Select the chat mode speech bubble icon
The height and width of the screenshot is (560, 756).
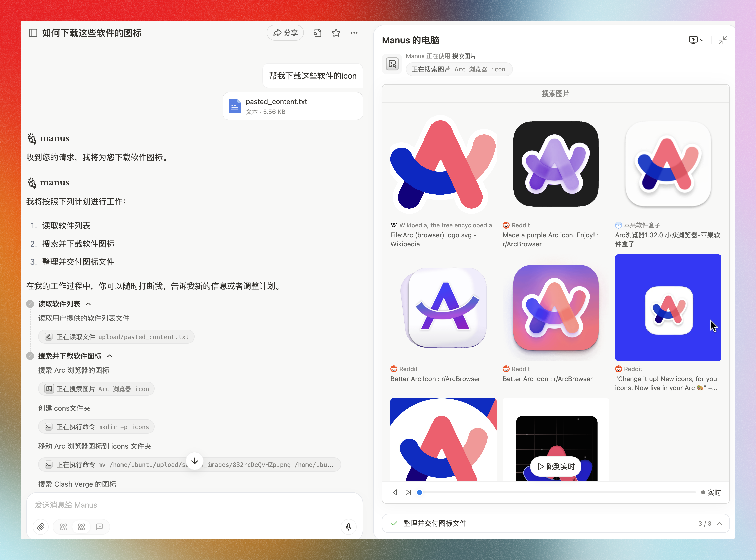point(99,527)
